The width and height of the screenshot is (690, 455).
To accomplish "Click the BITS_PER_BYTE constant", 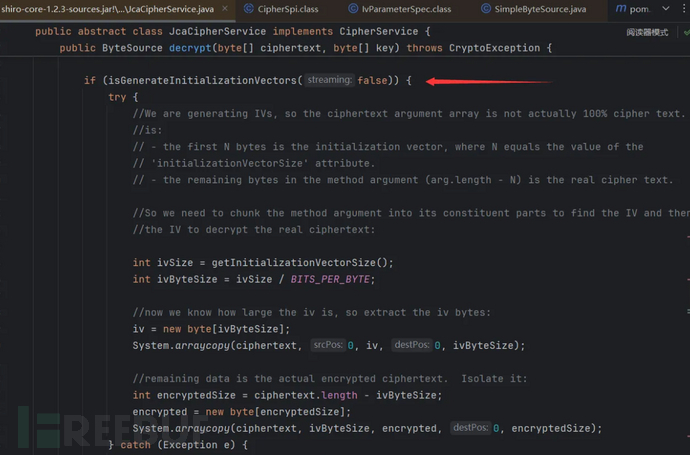I will pyautogui.click(x=330, y=279).
